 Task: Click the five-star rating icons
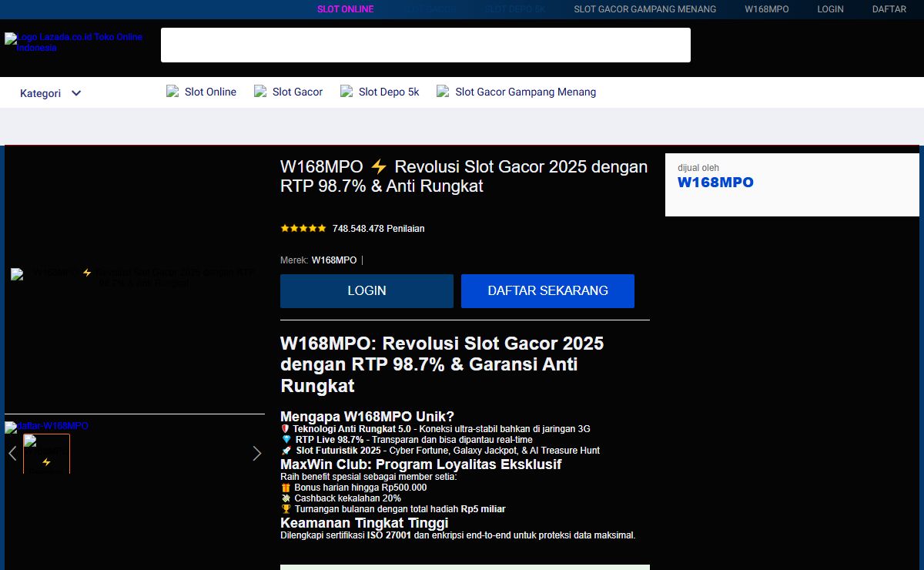click(303, 229)
